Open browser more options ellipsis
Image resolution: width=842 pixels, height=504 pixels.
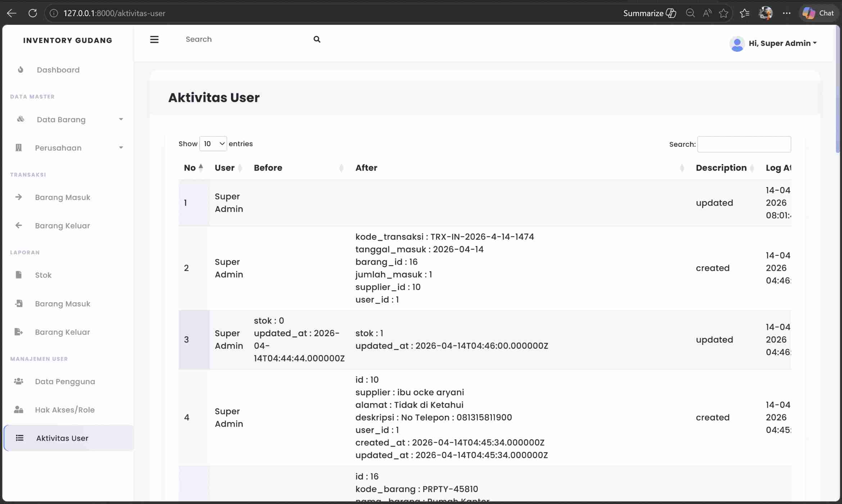point(787,13)
